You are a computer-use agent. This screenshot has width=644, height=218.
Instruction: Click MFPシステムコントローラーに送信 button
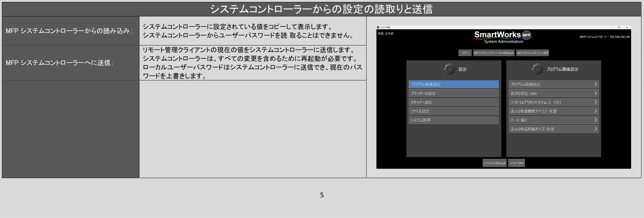coord(532,53)
